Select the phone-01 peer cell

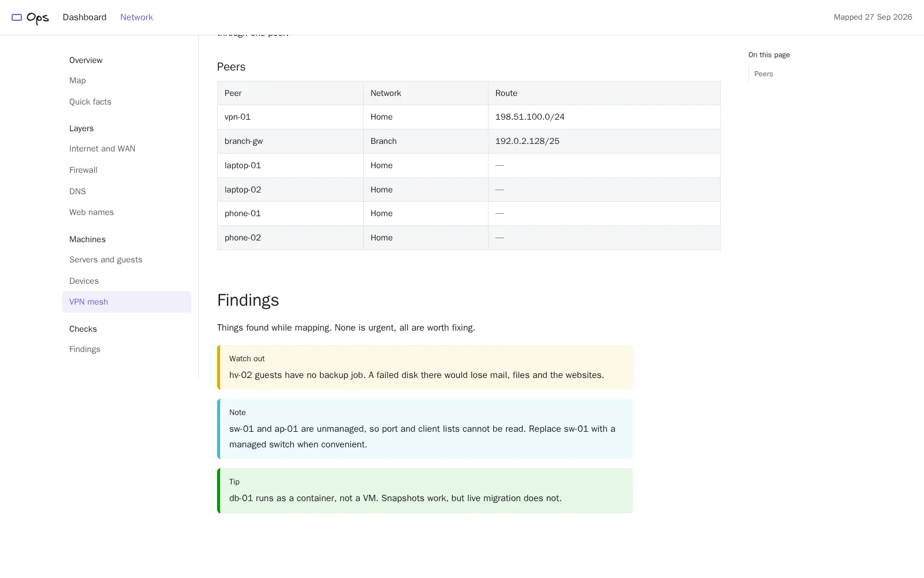coord(290,213)
